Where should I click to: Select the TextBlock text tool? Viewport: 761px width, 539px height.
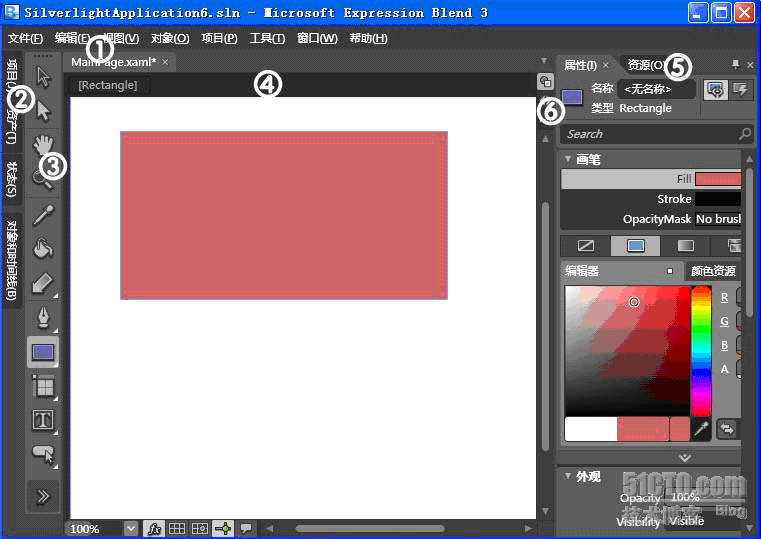(43, 420)
